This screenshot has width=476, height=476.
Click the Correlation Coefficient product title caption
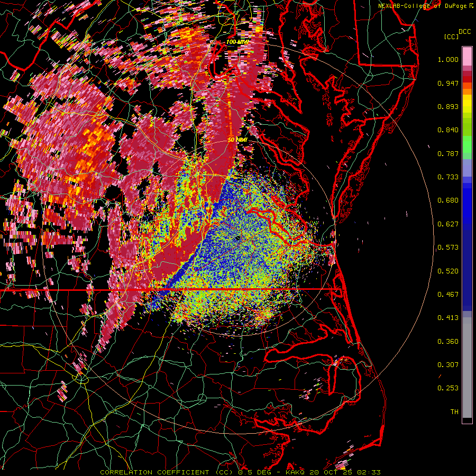(x=240, y=472)
